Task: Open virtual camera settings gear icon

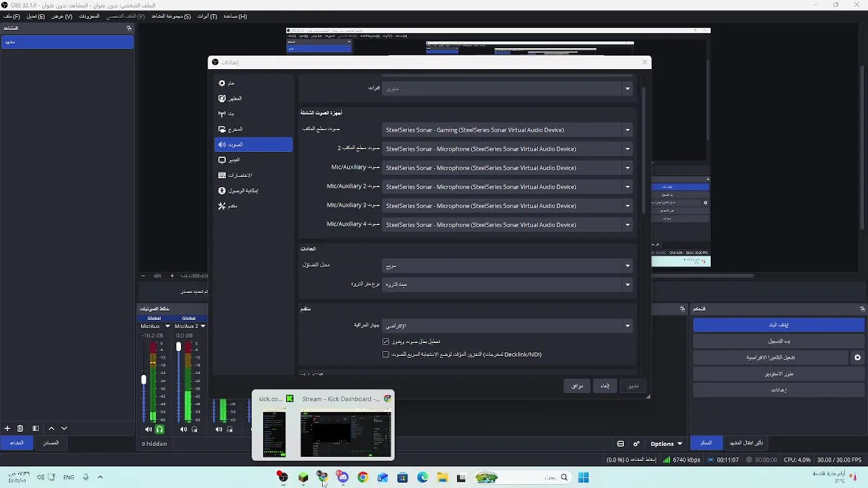Action: [858, 357]
